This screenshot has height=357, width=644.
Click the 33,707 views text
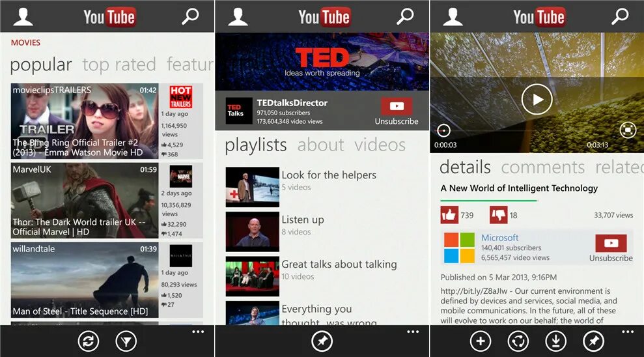[613, 215]
